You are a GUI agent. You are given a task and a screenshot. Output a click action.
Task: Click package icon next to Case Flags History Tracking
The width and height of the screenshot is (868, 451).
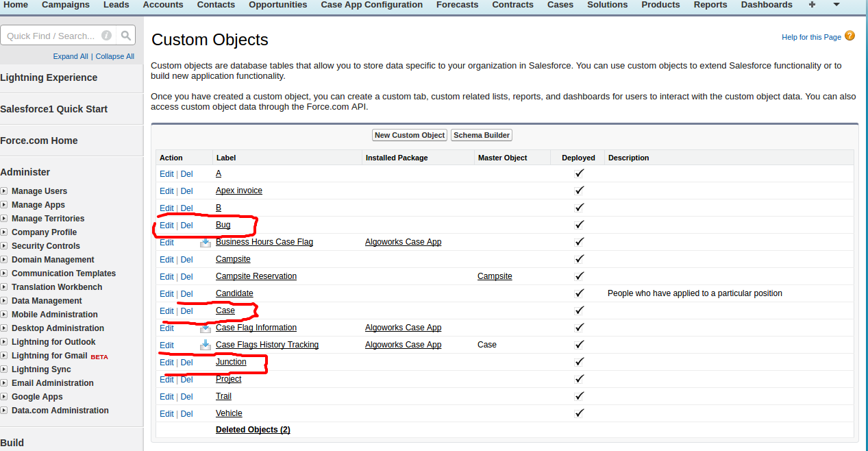pos(205,345)
